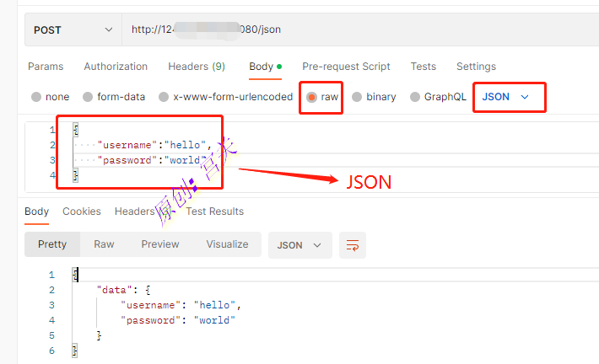Open the response JSON format dropdown
Viewport: 599px width, 364px height.
(299, 245)
